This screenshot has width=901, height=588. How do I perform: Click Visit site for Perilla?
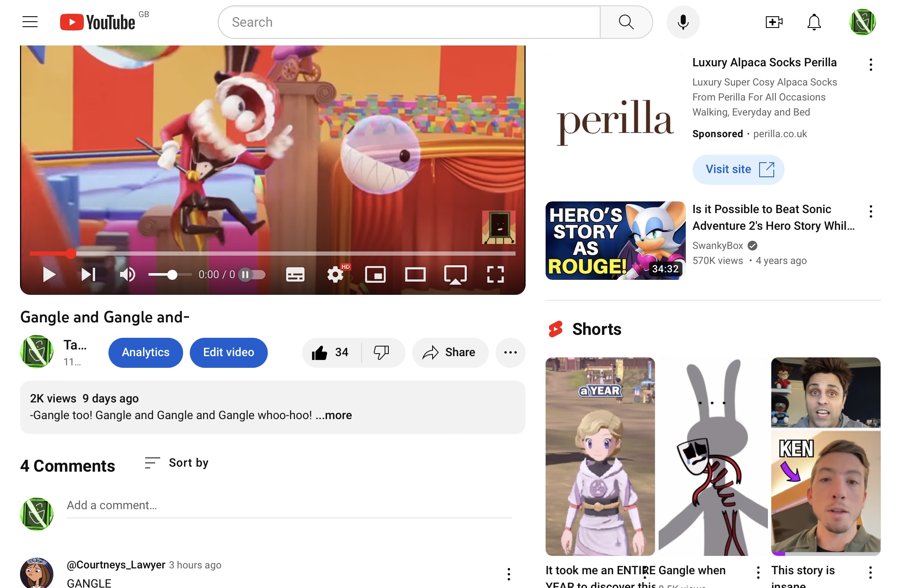[738, 169]
